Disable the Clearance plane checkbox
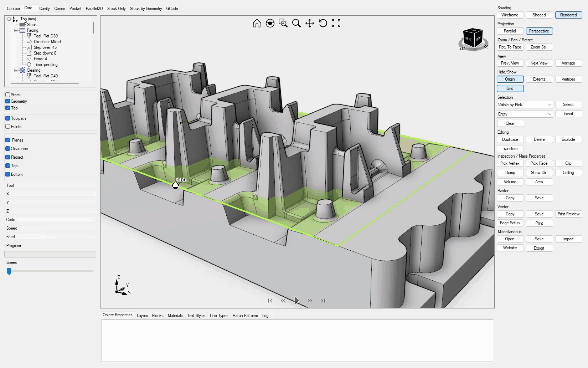Viewport: 588px width, 368px height. click(x=8, y=149)
